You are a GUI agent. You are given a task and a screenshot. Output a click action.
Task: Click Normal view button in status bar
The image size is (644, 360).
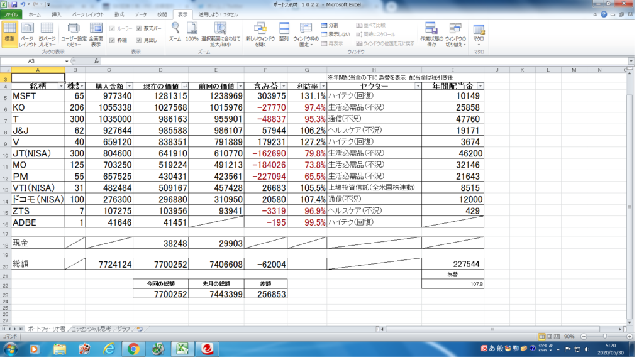541,337
